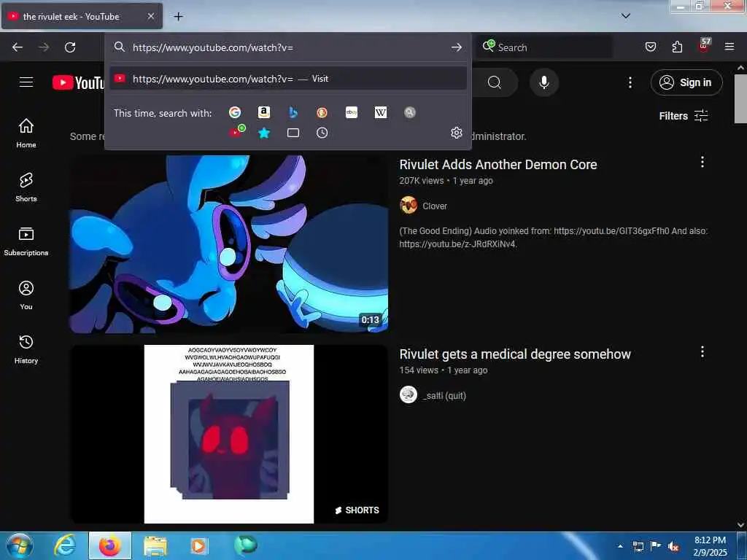Focus the Firefox Search box
Viewport: 747px width, 560px height.
[546, 47]
